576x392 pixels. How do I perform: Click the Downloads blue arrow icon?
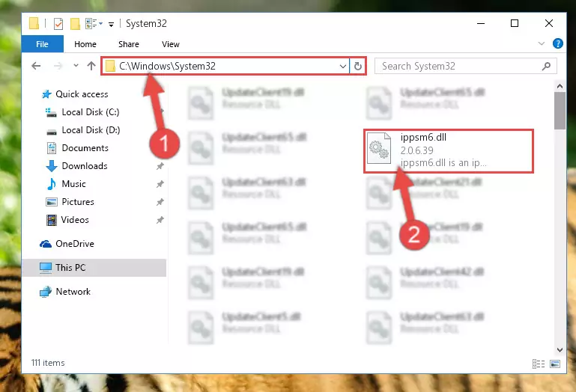(x=52, y=166)
